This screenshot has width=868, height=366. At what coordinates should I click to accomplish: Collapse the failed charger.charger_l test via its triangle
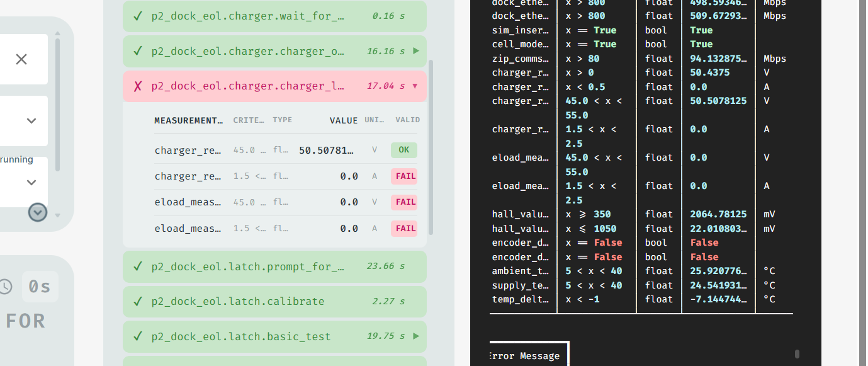415,86
